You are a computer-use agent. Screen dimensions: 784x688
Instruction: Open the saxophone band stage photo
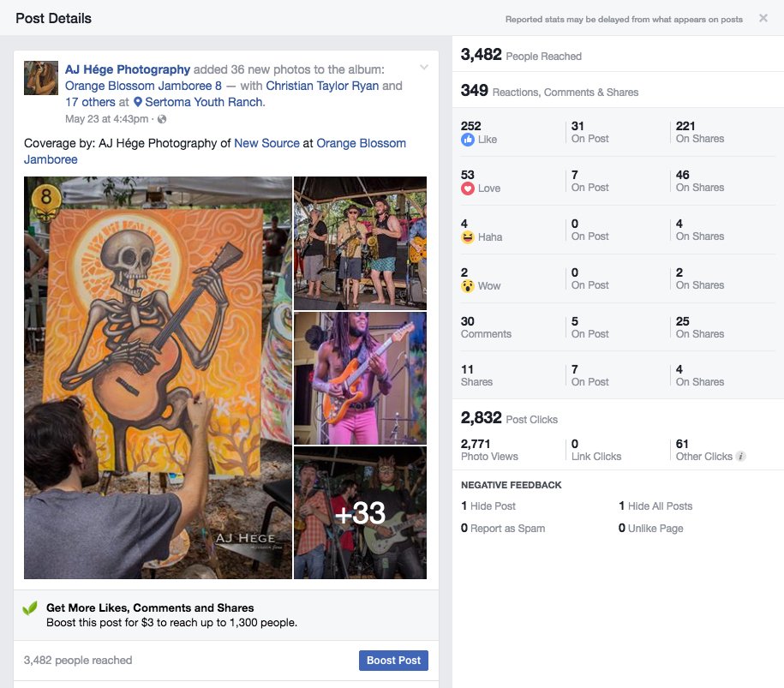click(x=360, y=243)
